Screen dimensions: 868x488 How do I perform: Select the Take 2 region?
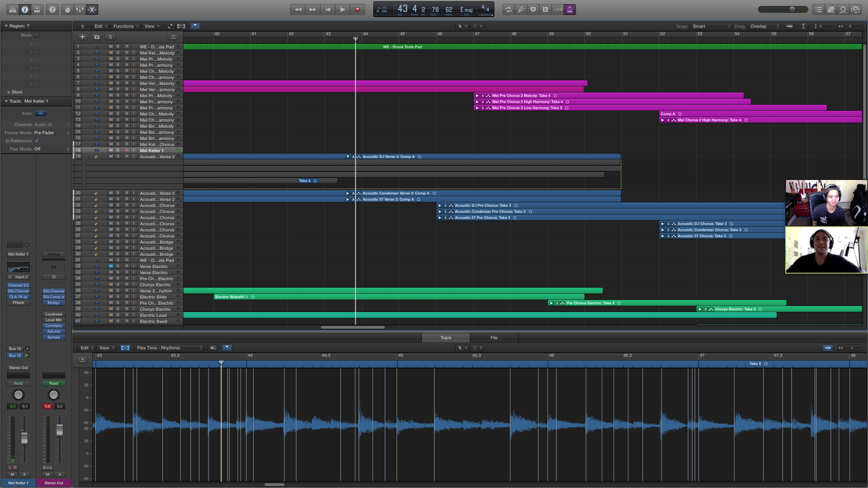pyautogui.click(x=306, y=180)
